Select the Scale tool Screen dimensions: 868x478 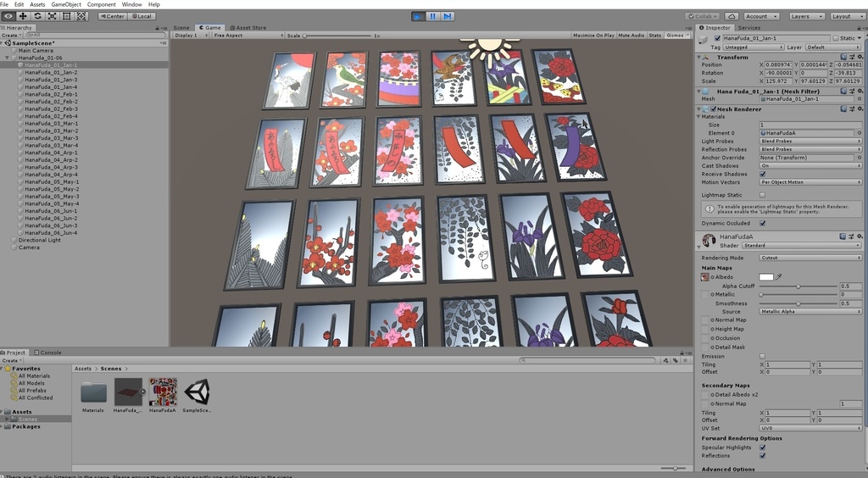point(52,16)
